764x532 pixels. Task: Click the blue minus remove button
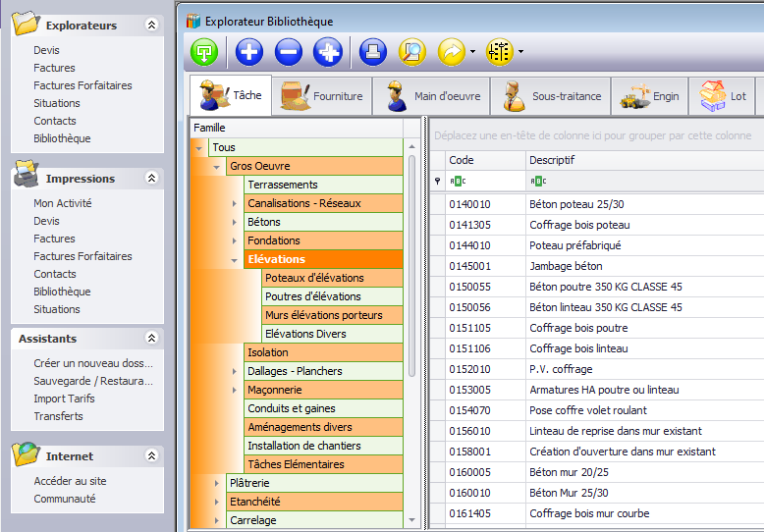(x=289, y=52)
